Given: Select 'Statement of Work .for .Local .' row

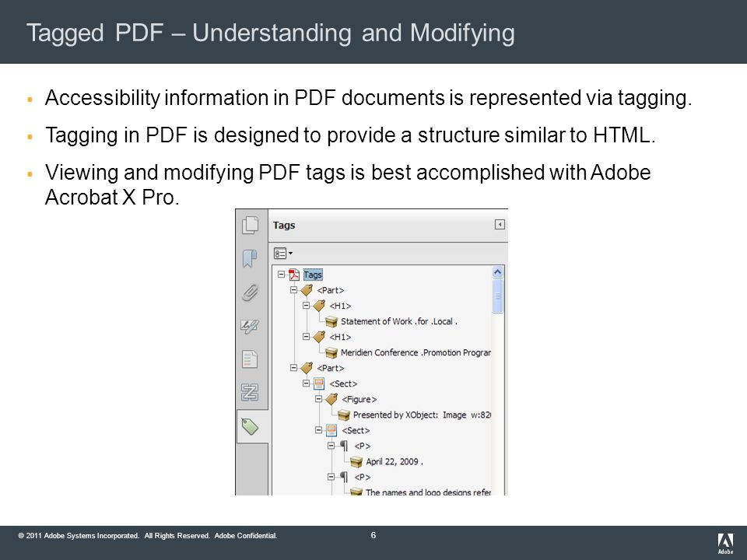Looking at the screenshot, I should click(x=399, y=321).
